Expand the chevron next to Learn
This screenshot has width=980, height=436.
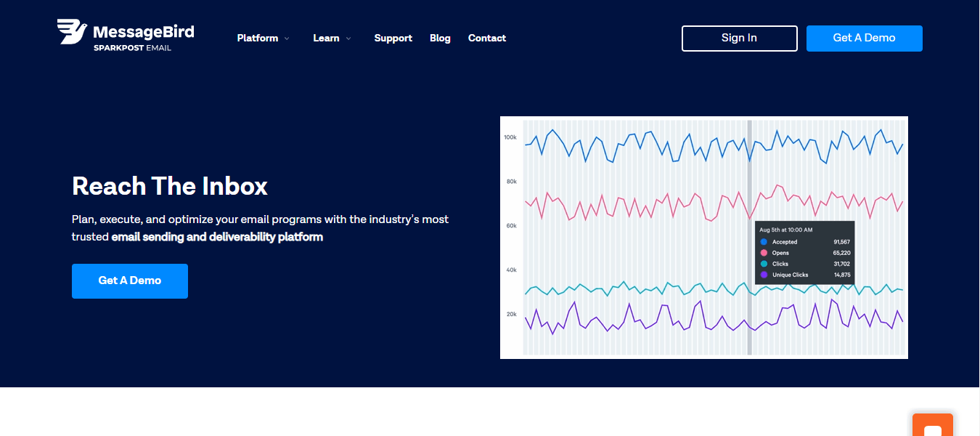coord(348,39)
